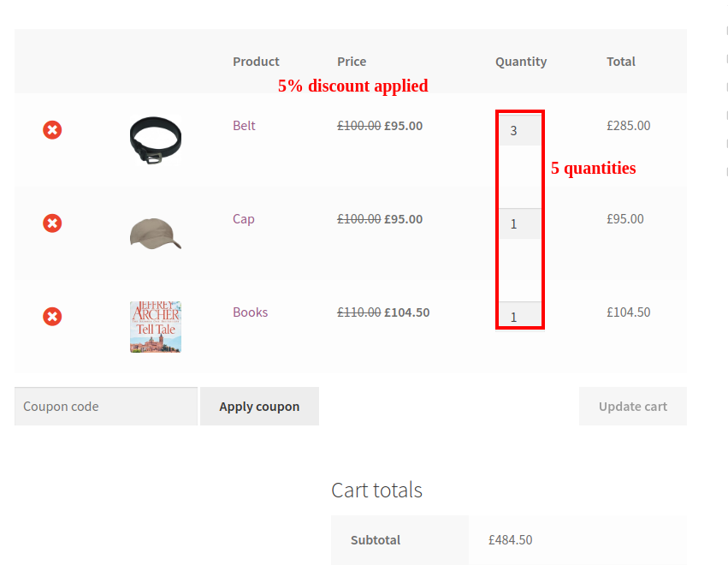Click the Update cart button

point(633,407)
